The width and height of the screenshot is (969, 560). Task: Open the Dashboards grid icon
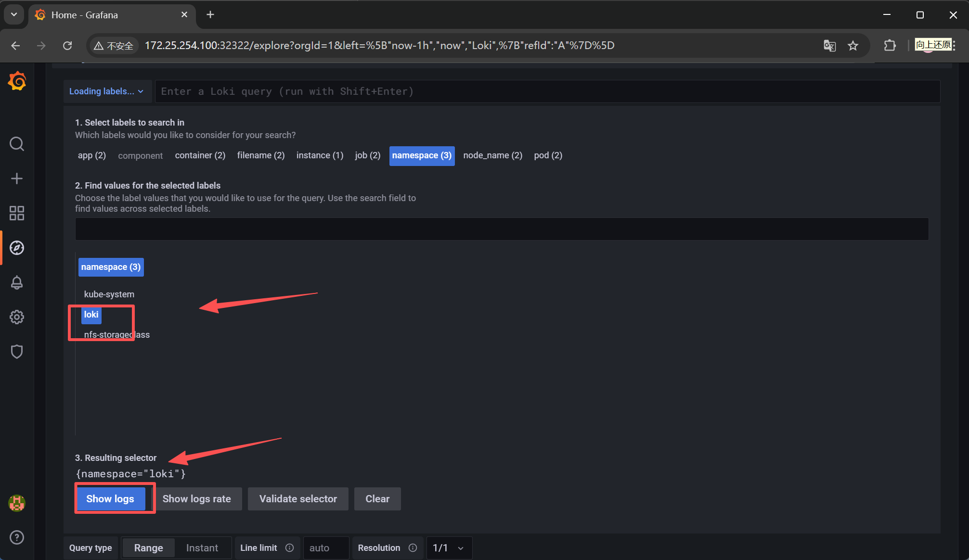(x=17, y=213)
